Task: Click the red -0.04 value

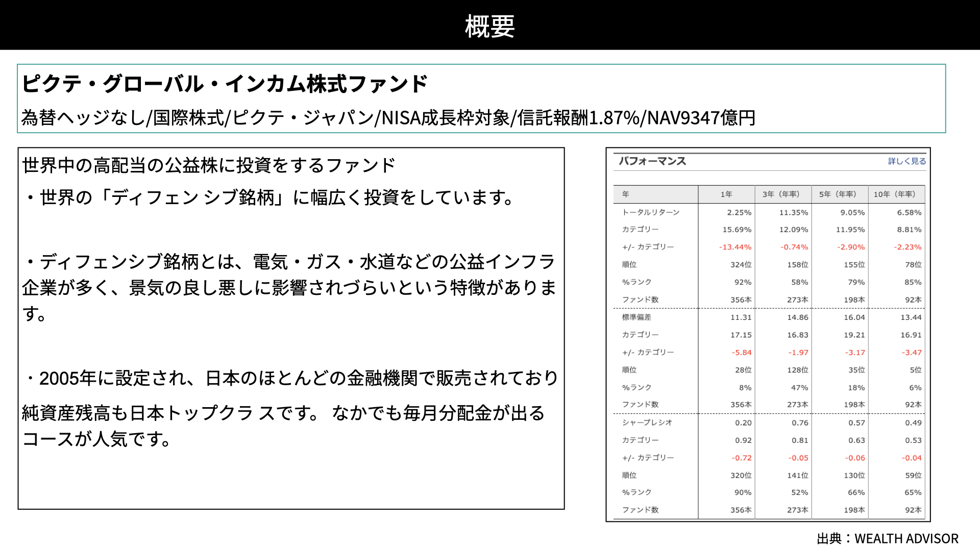Action: [x=912, y=458]
